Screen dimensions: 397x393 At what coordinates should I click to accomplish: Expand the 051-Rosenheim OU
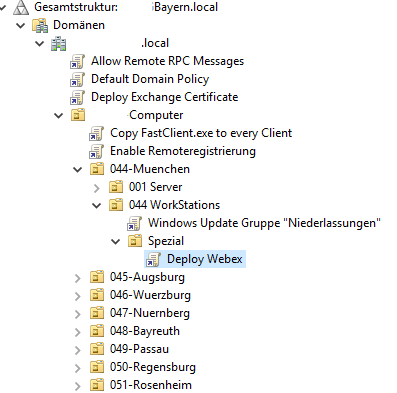[78, 386]
